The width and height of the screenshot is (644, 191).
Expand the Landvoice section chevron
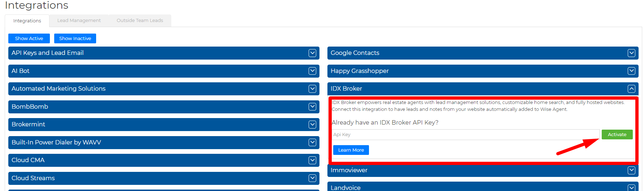(x=631, y=188)
